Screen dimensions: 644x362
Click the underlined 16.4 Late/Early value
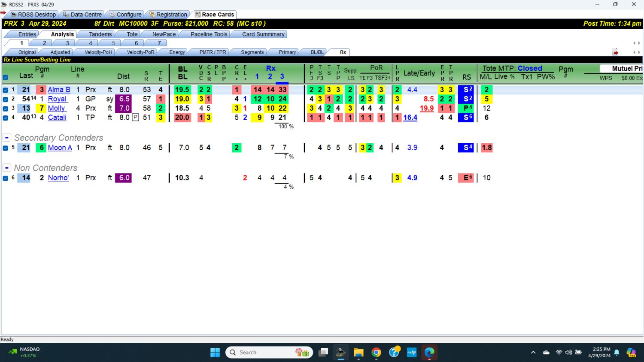click(410, 118)
